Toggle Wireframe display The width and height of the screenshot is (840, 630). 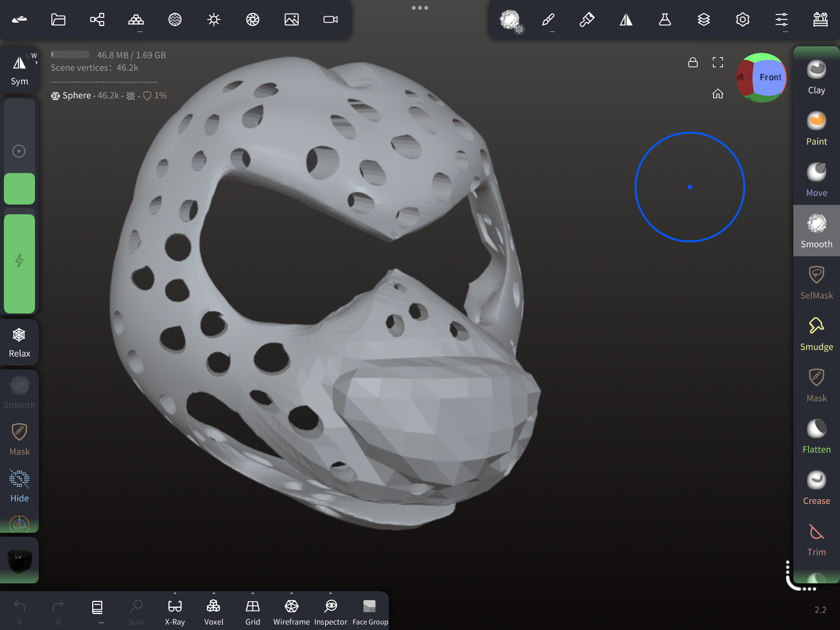point(292,612)
